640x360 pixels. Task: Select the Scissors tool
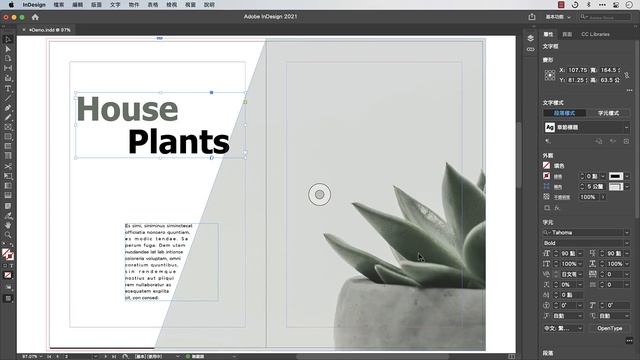point(8,167)
